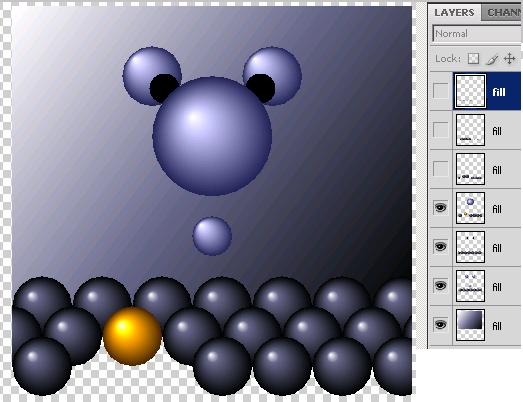Hide the layer with two small purple spheres thumbnail
The width and height of the screenshot is (523, 402).
[441, 286]
